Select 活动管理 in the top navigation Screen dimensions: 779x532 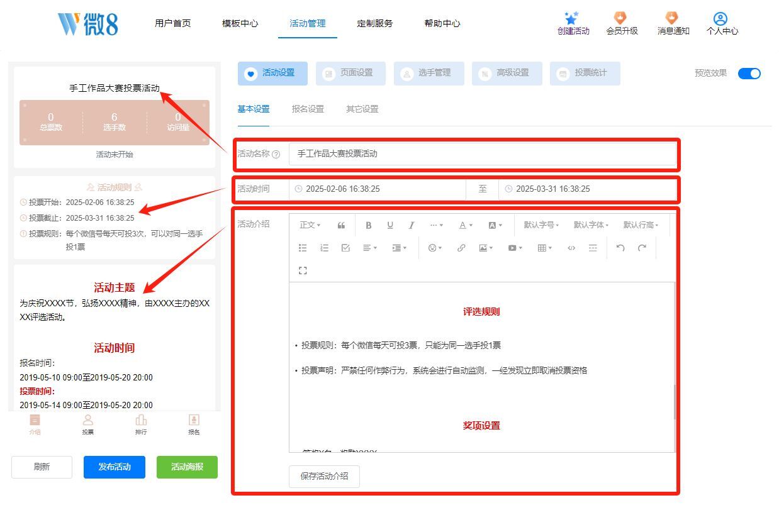(x=308, y=24)
